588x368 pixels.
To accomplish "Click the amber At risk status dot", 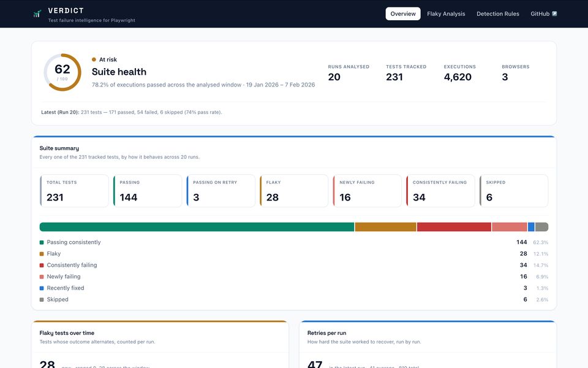I will [94, 59].
